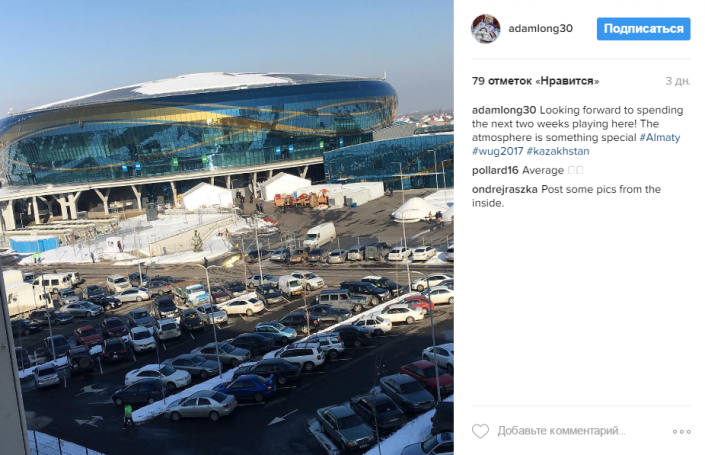Click the heart like icon
705x455 pixels.
point(480,431)
